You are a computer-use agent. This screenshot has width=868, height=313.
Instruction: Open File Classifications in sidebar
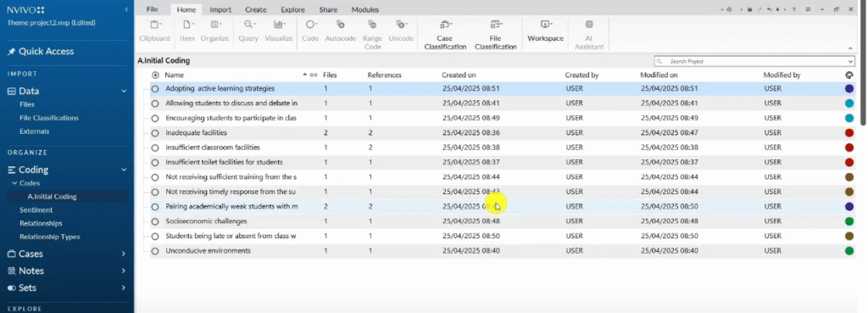[x=48, y=118]
